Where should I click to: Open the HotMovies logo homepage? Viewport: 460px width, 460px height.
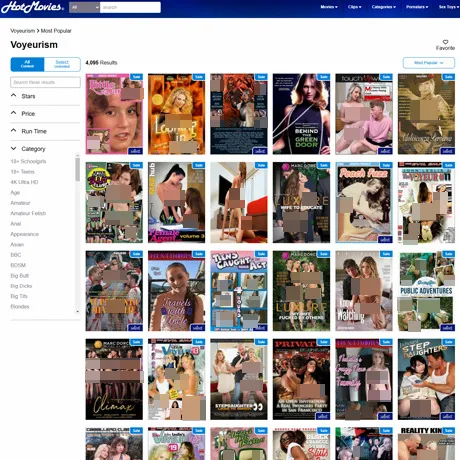(x=32, y=7)
